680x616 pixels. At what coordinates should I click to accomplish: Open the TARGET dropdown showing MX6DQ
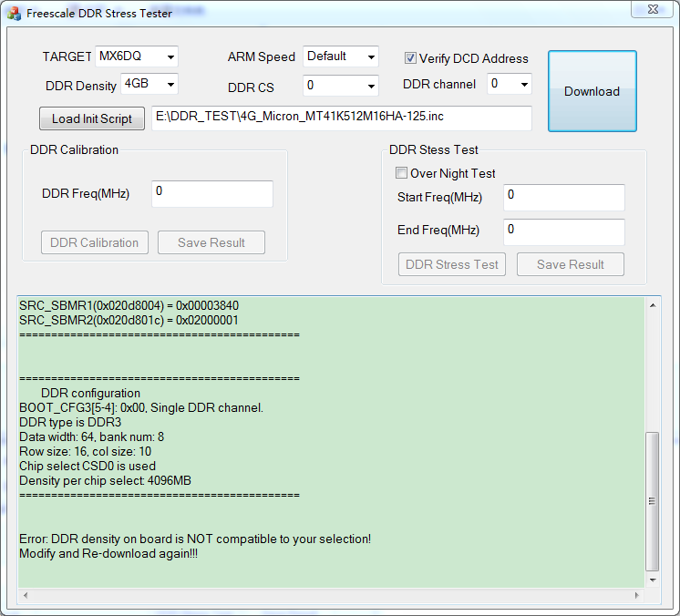click(137, 56)
